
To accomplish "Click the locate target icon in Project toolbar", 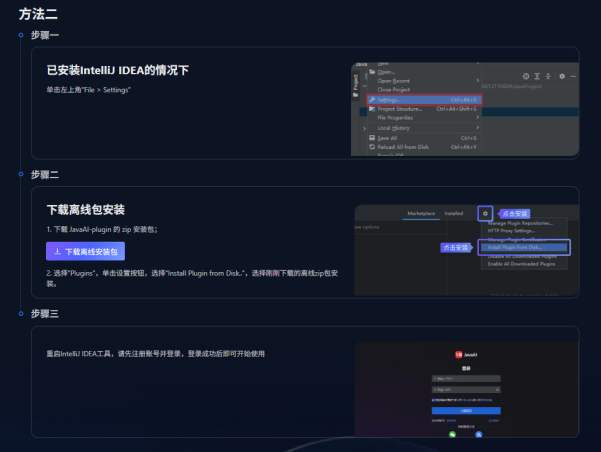I will (526, 76).
